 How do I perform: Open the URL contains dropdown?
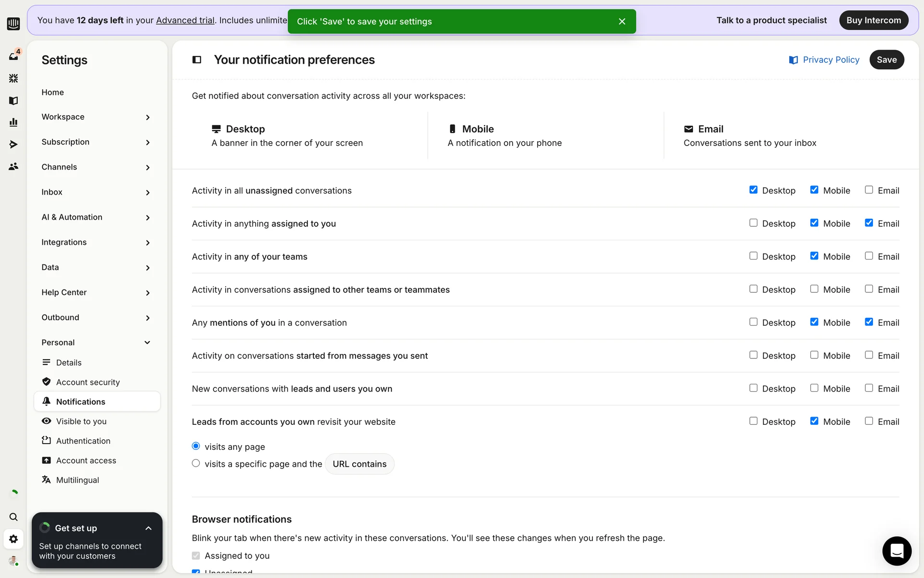click(359, 464)
